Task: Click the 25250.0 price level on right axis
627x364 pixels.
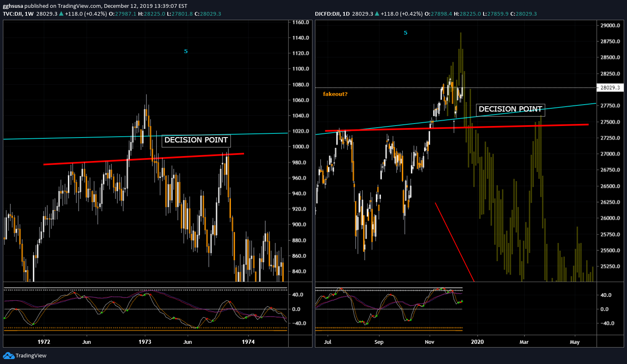Action: pos(610,266)
